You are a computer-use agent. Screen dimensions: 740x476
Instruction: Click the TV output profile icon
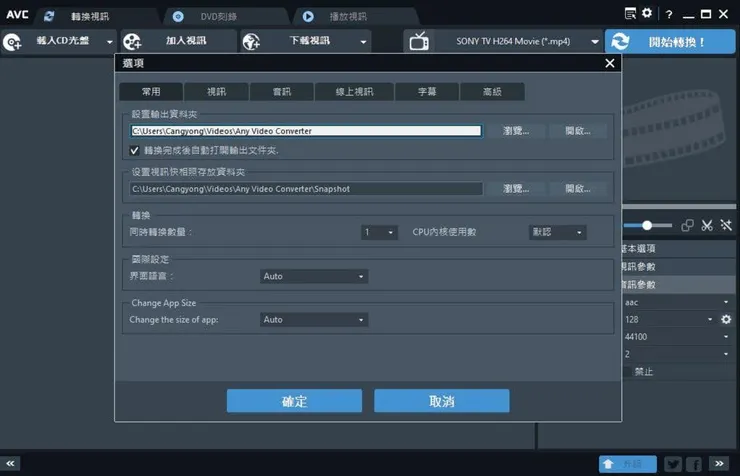(419, 42)
